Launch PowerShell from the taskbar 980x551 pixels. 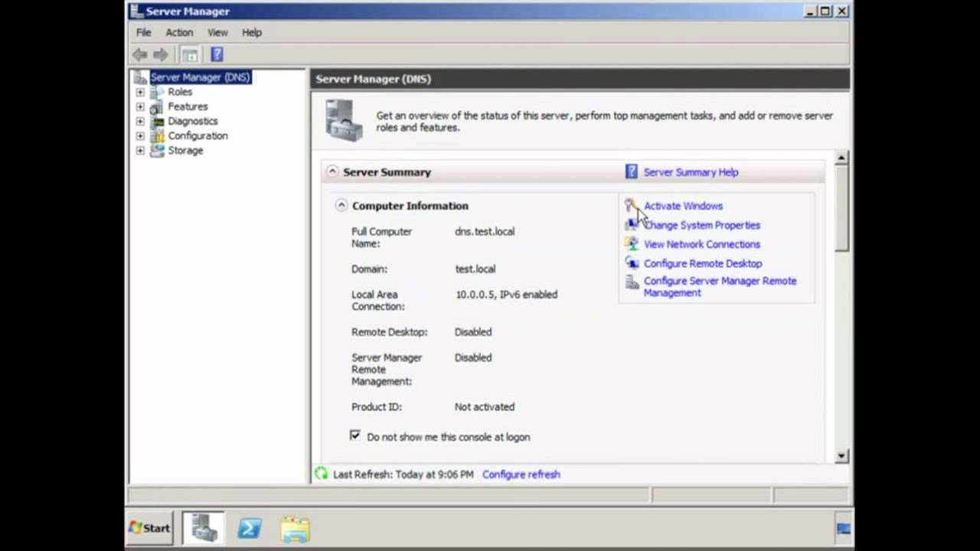pyautogui.click(x=250, y=528)
